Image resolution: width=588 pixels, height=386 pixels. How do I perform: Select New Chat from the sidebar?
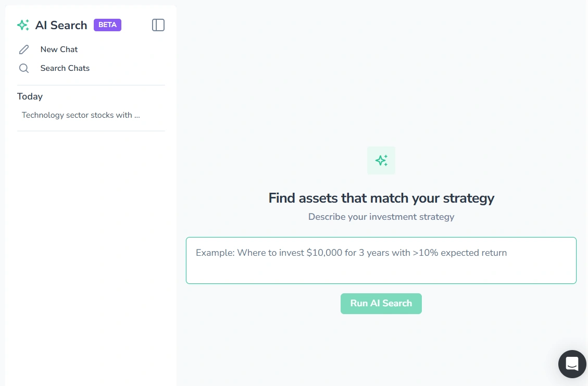[59, 49]
